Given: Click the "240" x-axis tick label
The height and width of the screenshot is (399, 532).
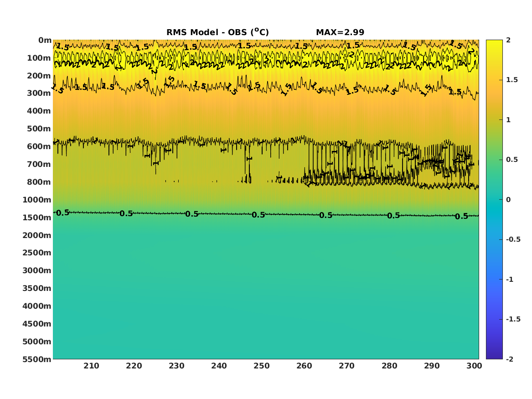Looking at the screenshot, I should [x=219, y=366].
